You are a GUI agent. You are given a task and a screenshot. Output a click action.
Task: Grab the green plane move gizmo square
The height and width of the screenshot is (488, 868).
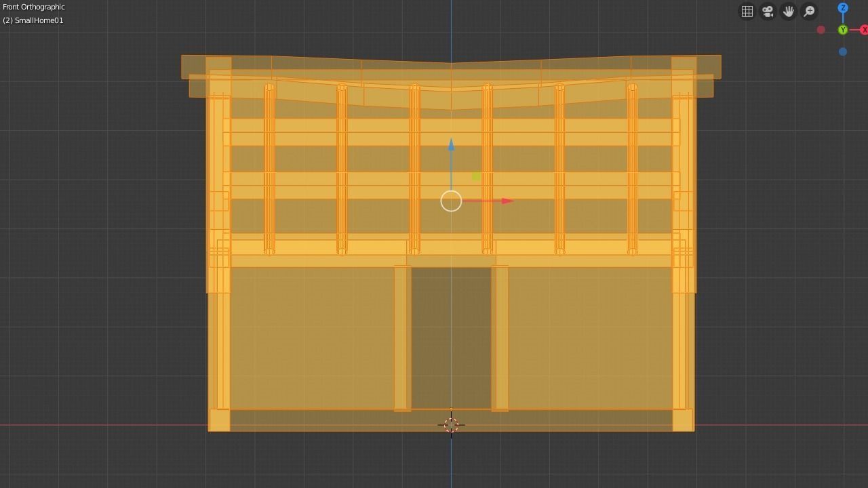476,177
